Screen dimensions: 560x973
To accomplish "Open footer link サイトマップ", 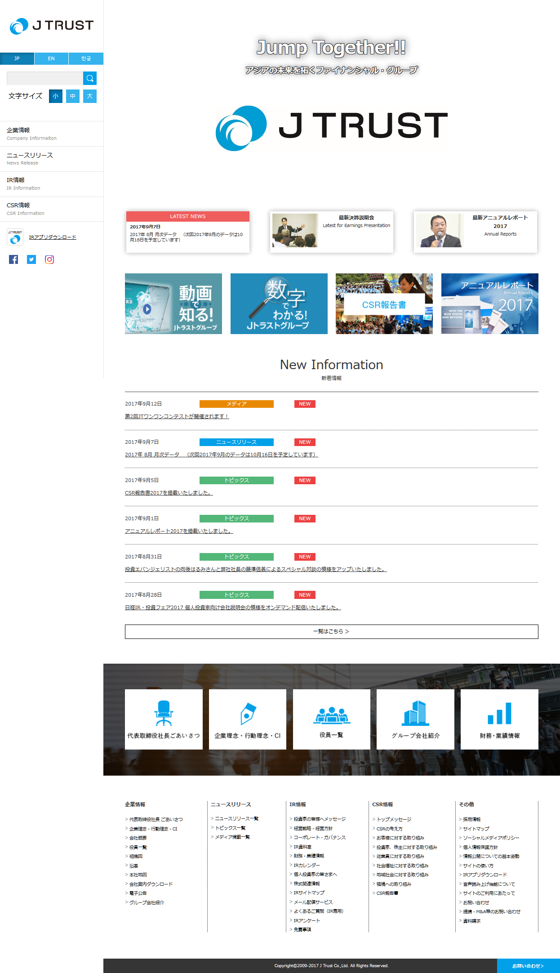I will [476, 828].
